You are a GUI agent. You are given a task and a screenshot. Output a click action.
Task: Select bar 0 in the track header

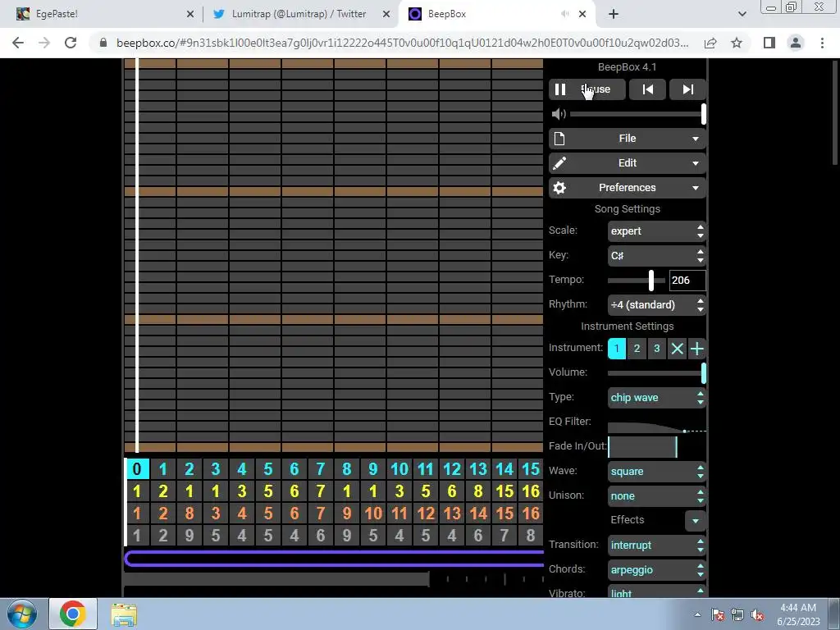(x=137, y=469)
